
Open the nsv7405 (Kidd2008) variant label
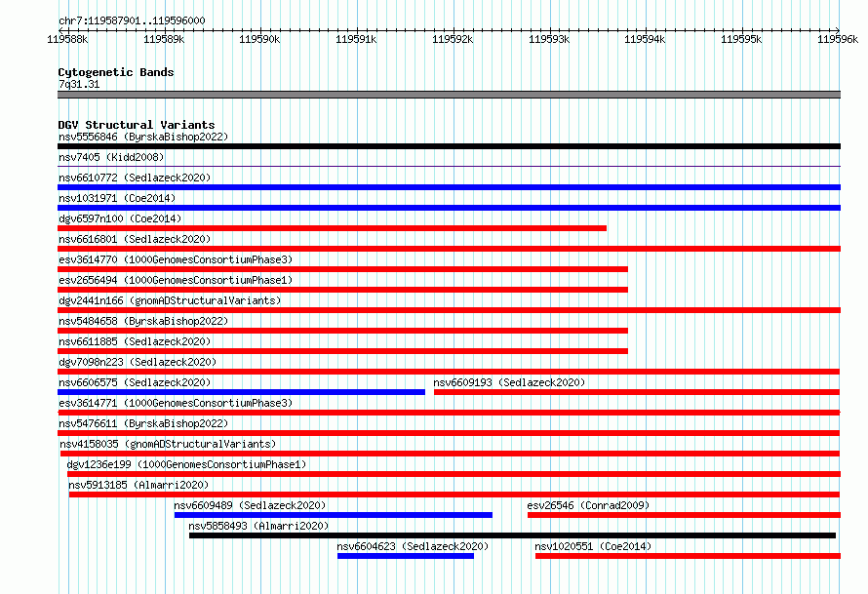pyautogui.click(x=111, y=157)
